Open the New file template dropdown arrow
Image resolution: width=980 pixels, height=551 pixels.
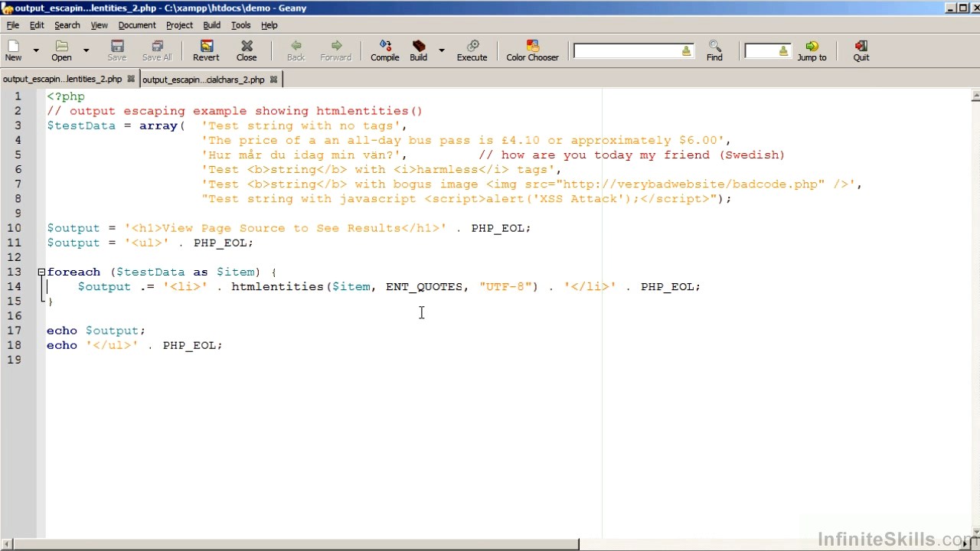35,51
